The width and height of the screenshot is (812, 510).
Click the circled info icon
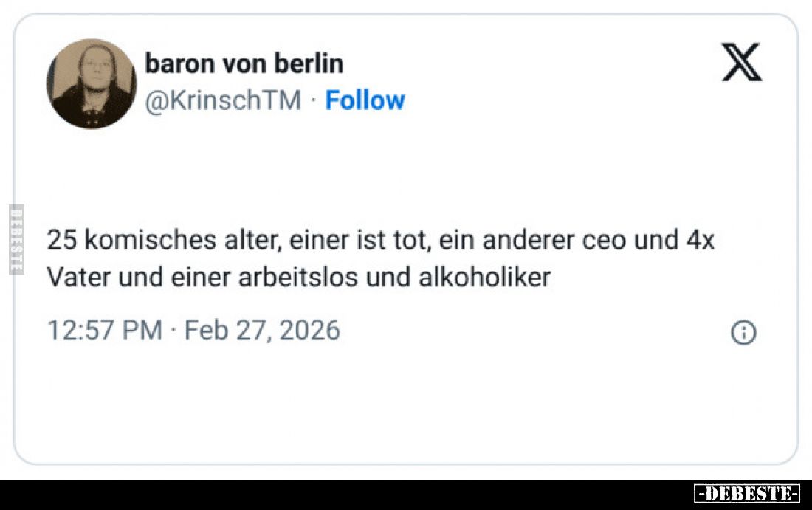pos(743,333)
